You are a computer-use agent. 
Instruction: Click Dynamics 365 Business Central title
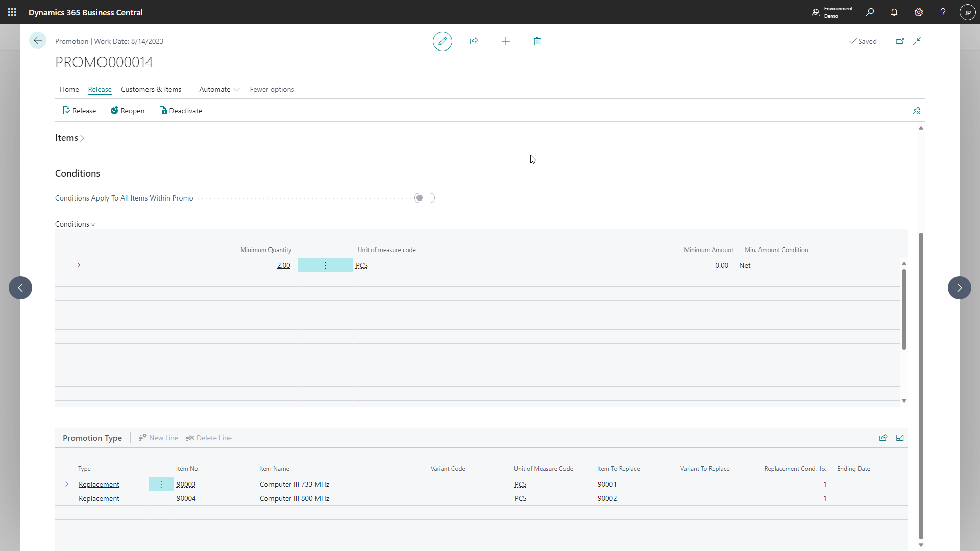pos(86,12)
